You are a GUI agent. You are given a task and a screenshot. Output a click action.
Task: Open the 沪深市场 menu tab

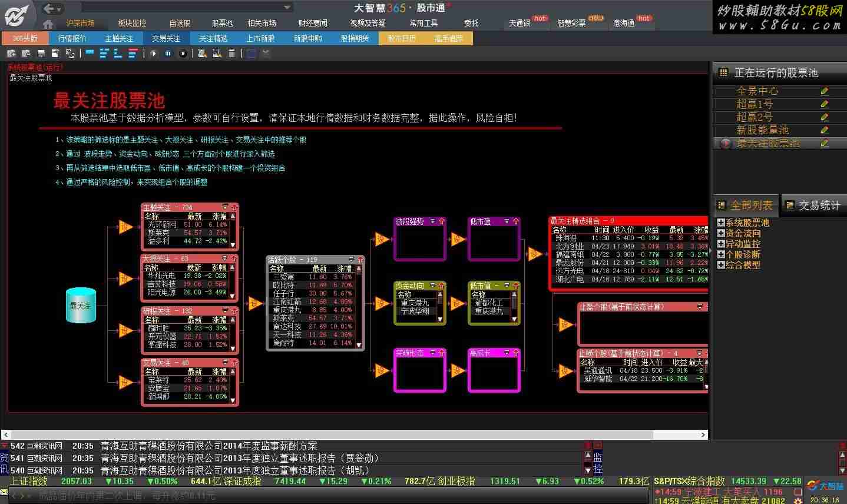(80, 23)
